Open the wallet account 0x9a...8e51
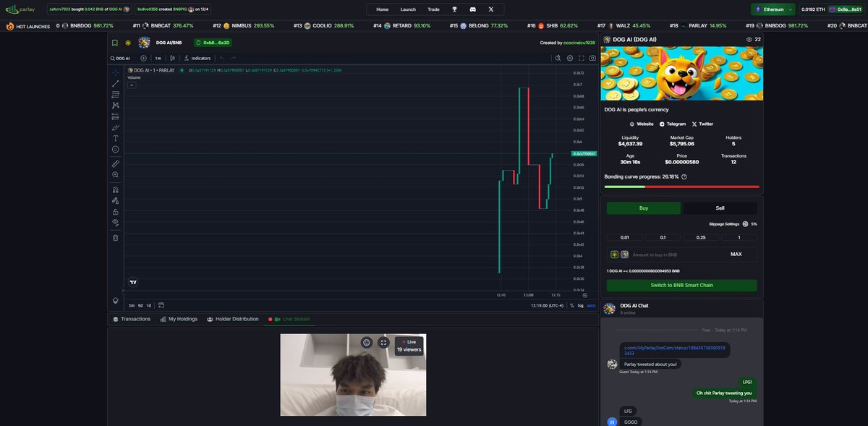Viewport: 868px width, 426px height. pyautogui.click(x=846, y=9)
